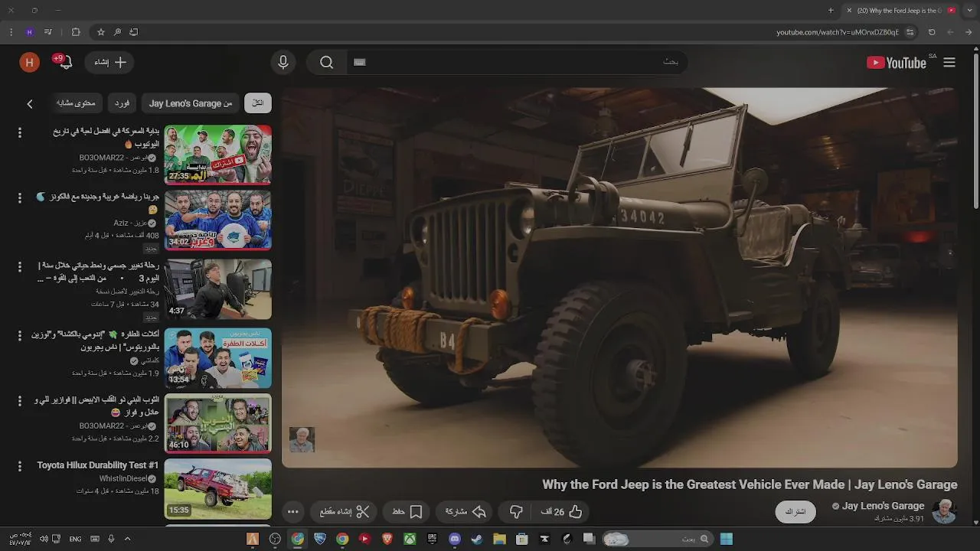This screenshot has width=980, height=551.
Task: Open the H account avatar menu
Action: 29,63
